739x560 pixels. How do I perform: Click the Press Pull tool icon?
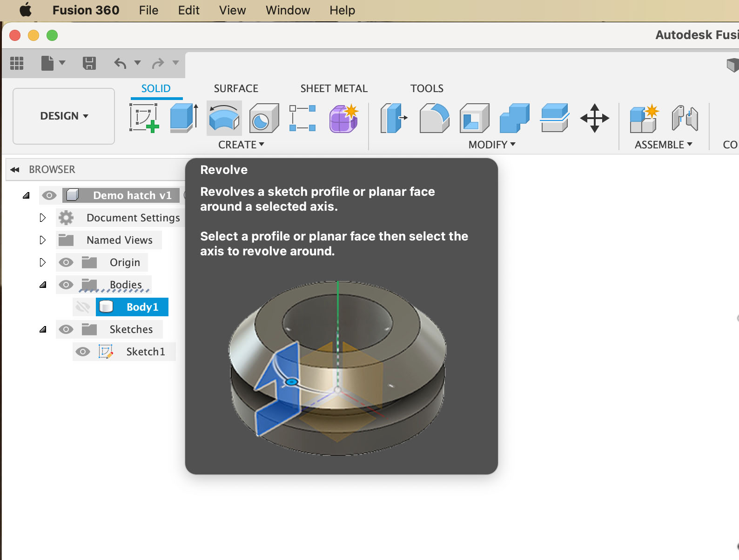[x=394, y=118]
